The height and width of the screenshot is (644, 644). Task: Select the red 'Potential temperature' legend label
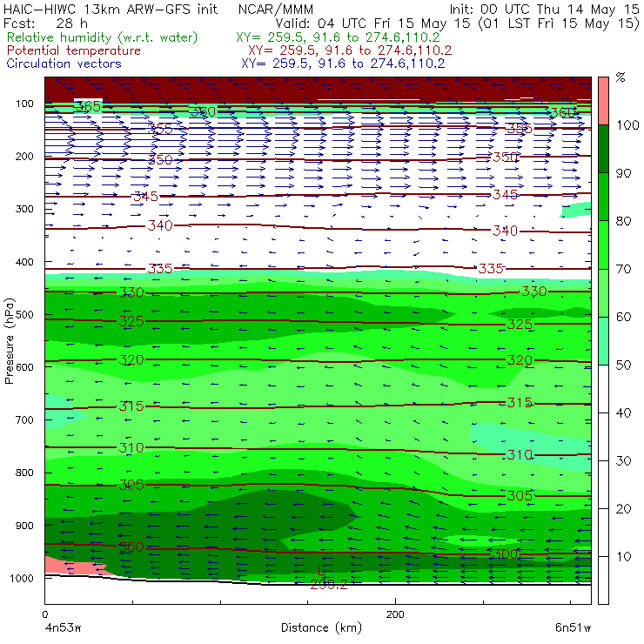click(74, 50)
